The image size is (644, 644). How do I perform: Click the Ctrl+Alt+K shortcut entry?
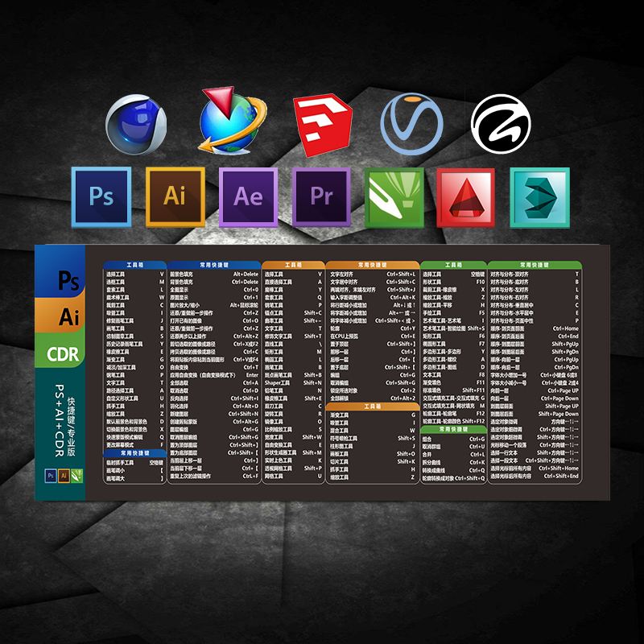click(x=402, y=298)
